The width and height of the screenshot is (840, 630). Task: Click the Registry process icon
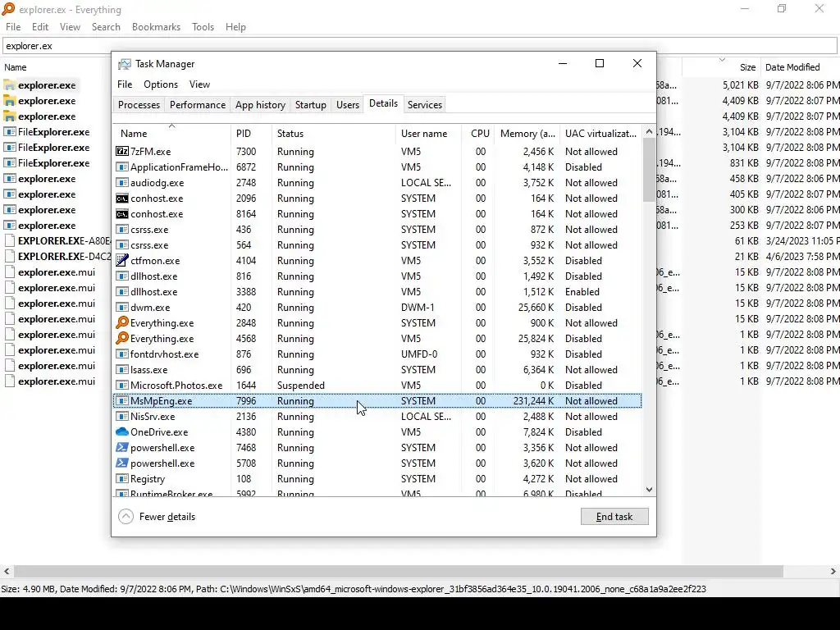click(122, 478)
